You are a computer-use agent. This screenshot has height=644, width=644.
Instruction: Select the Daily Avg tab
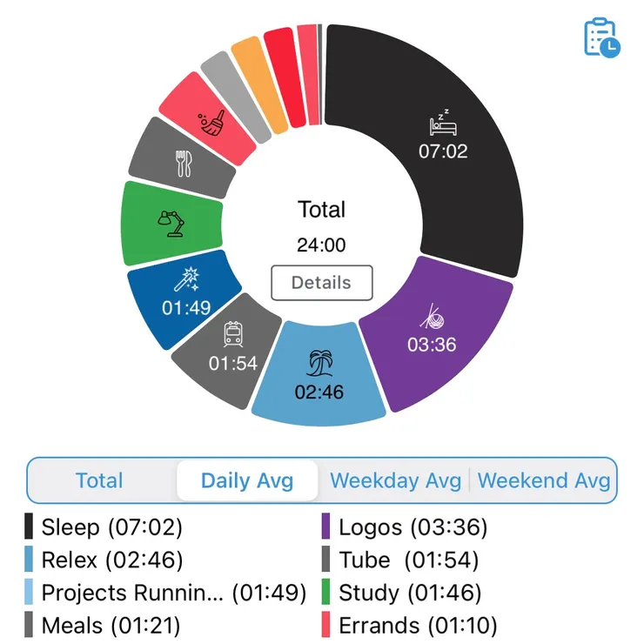pos(247,480)
